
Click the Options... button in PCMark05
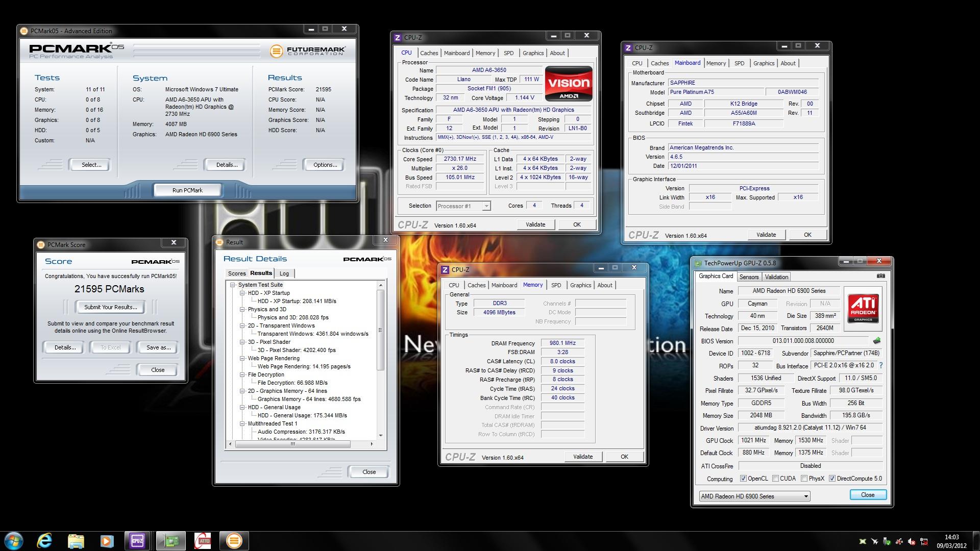325,165
